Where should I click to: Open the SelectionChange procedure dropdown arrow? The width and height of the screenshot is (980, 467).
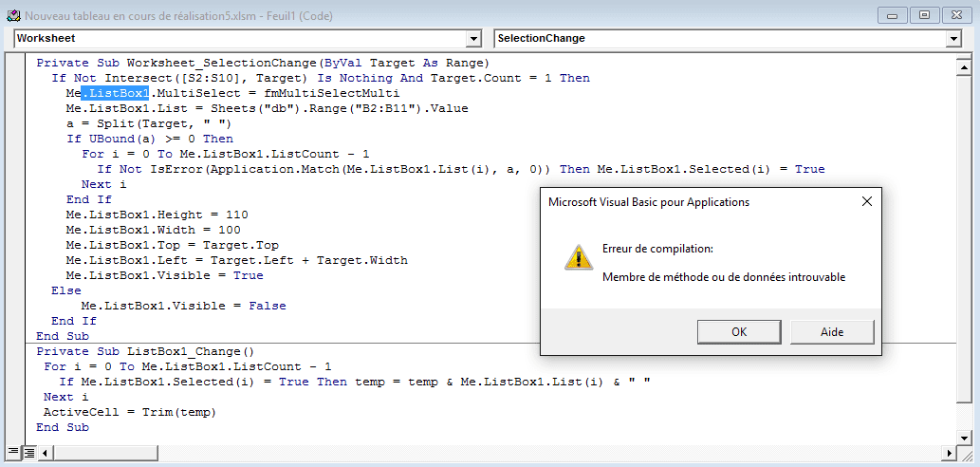pos(953,39)
